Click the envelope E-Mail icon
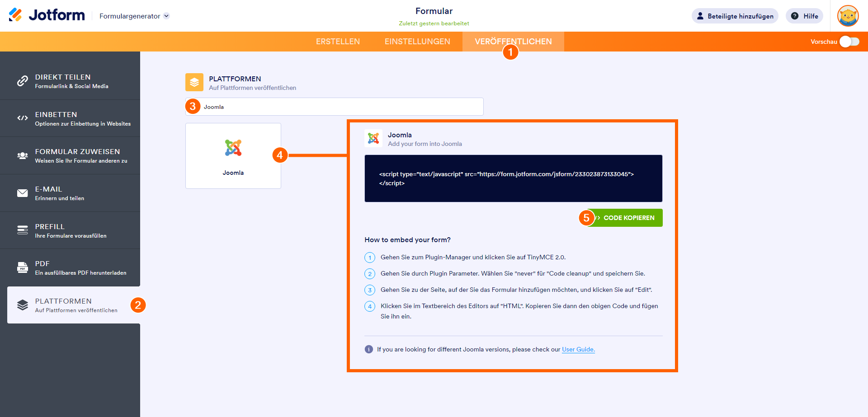 (x=23, y=193)
